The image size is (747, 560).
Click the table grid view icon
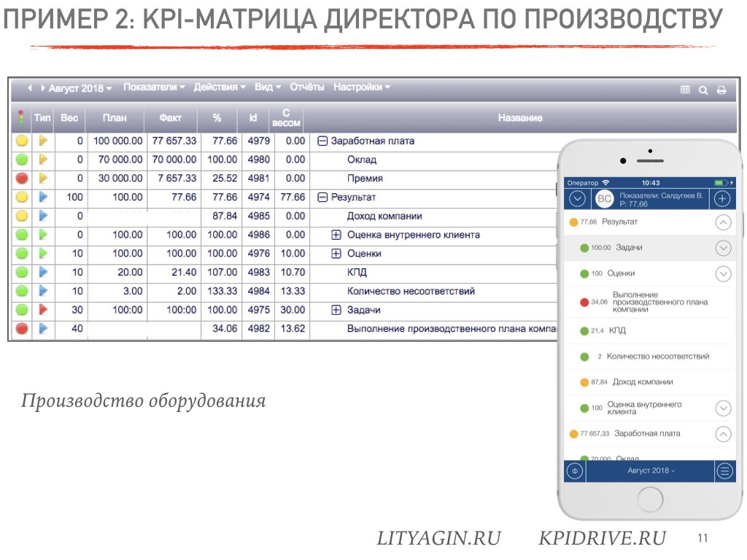click(x=685, y=90)
